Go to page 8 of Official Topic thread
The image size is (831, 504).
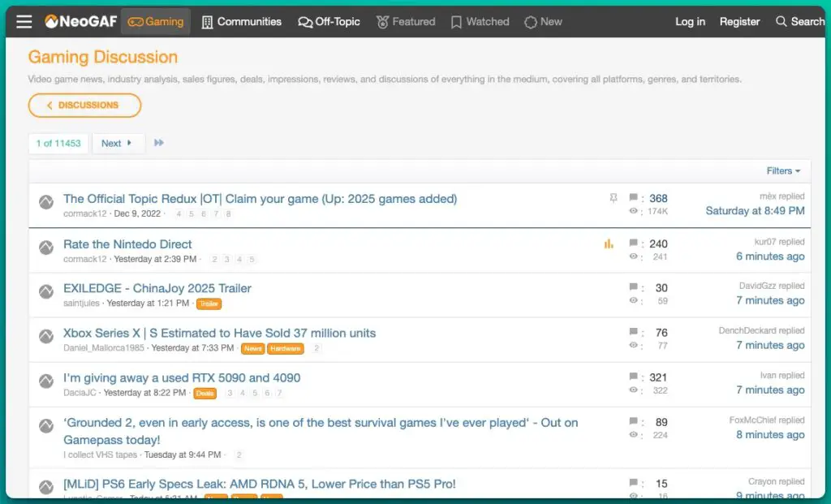coord(228,214)
